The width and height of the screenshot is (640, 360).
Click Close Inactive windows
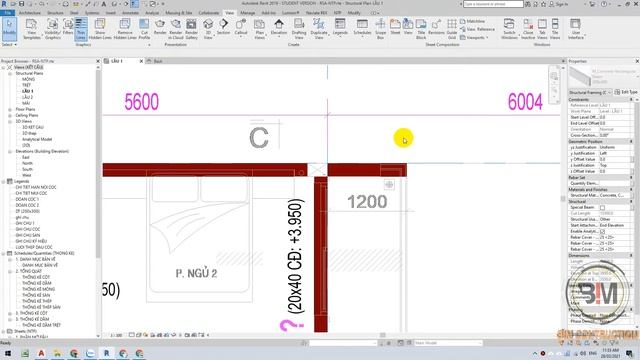[x=528, y=29]
